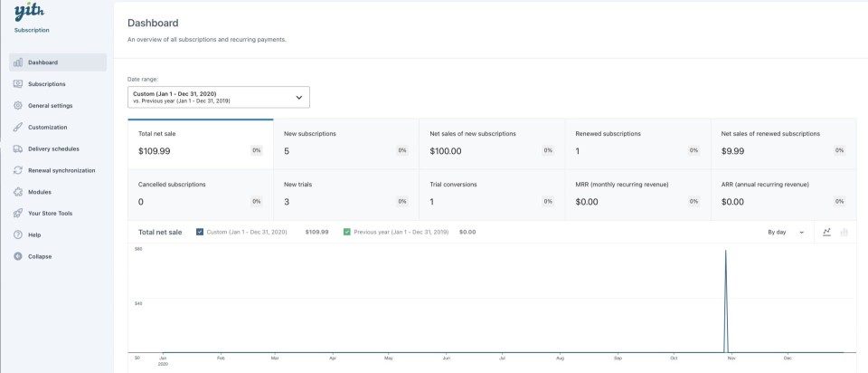This screenshot has height=373, width=868.
Task: Toggle Previous year 2019 legend checkbox
Action: [347, 232]
